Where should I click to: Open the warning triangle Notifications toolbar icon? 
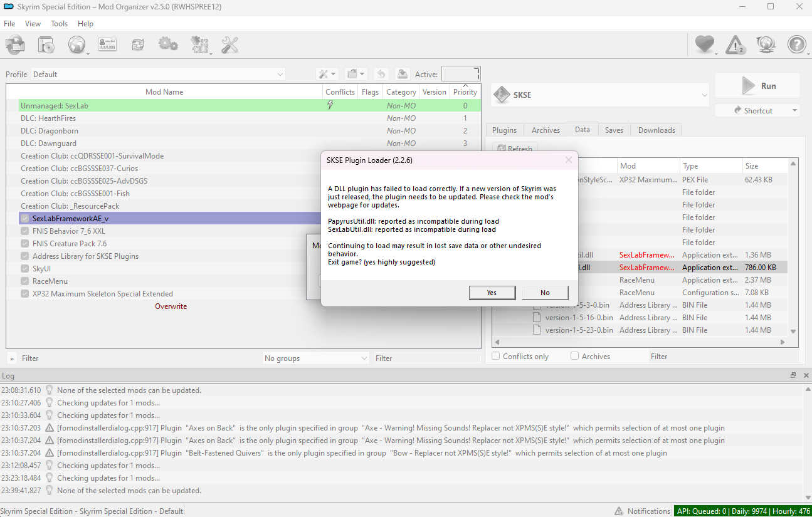735,44
